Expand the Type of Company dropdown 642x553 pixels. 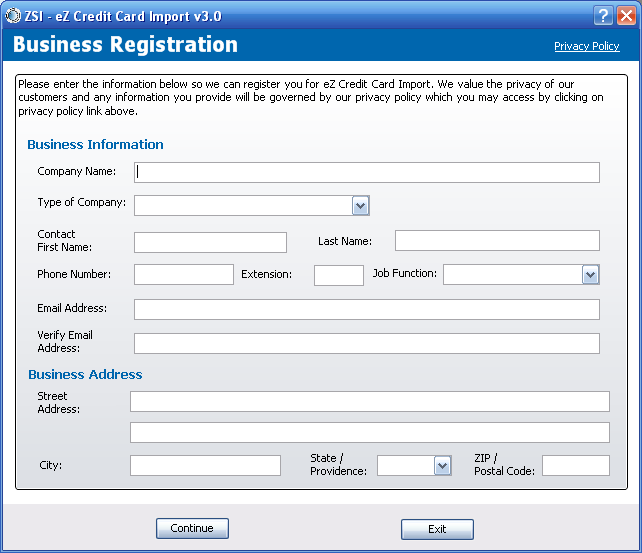tap(360, 205)
